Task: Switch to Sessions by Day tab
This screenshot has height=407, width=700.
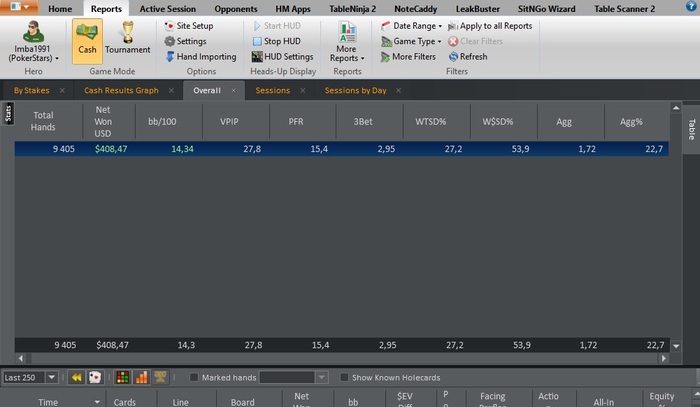Action: [x=355, y=90]
